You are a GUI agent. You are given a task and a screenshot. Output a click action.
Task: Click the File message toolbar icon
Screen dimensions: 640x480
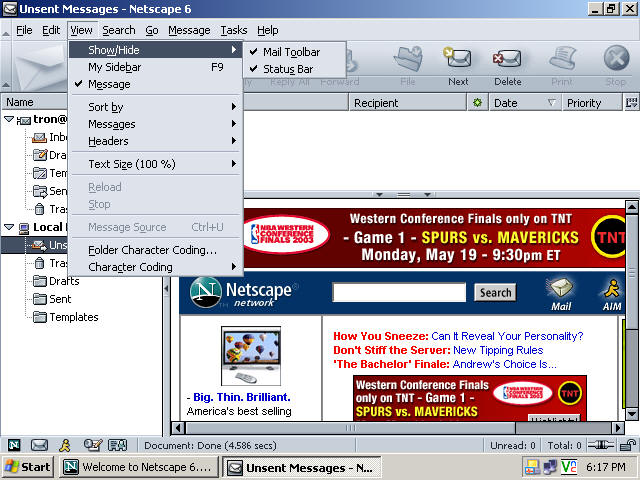[408, 66]
